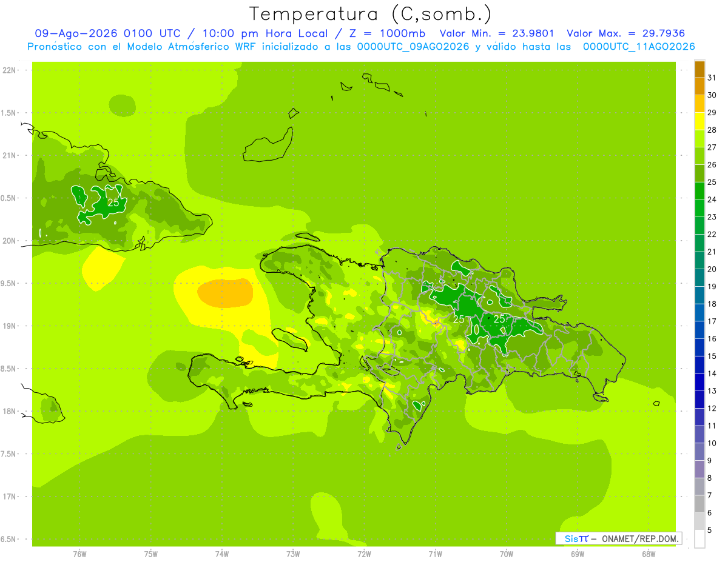Pick the lime swatch between 27 and 28
This screenshot has width=728, height=562.
[699, 138]
